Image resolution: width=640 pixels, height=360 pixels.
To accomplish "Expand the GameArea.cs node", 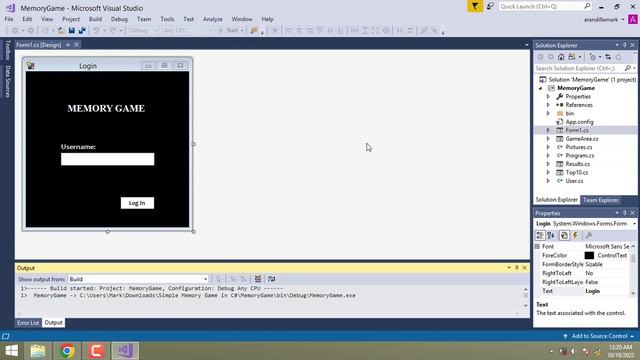I will [548, 139].
